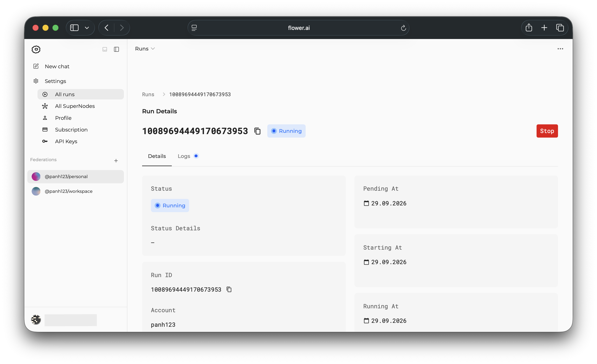Image resolution: width=597 pixels, height=364 pixels.
Task: Click the pencil icon beside New chat
Action: click(36, 66)
